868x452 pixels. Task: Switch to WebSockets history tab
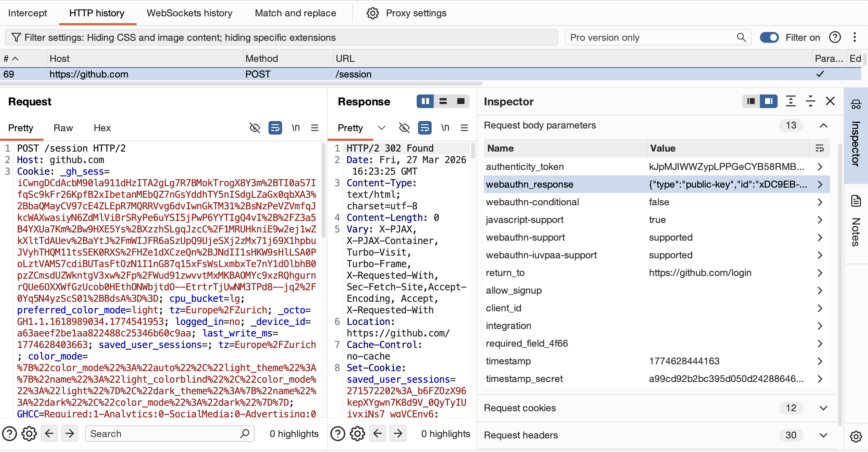pyautogui.click(x=190, y=13)
